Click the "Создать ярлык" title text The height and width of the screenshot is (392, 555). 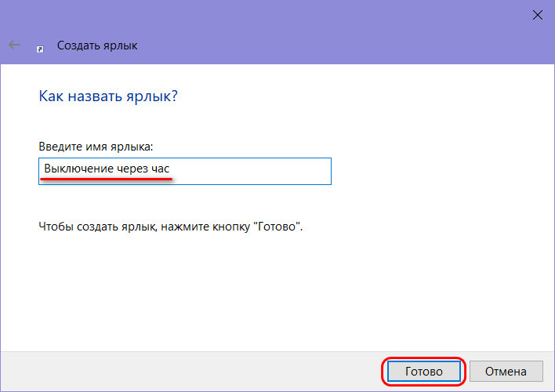coord(97,45)
